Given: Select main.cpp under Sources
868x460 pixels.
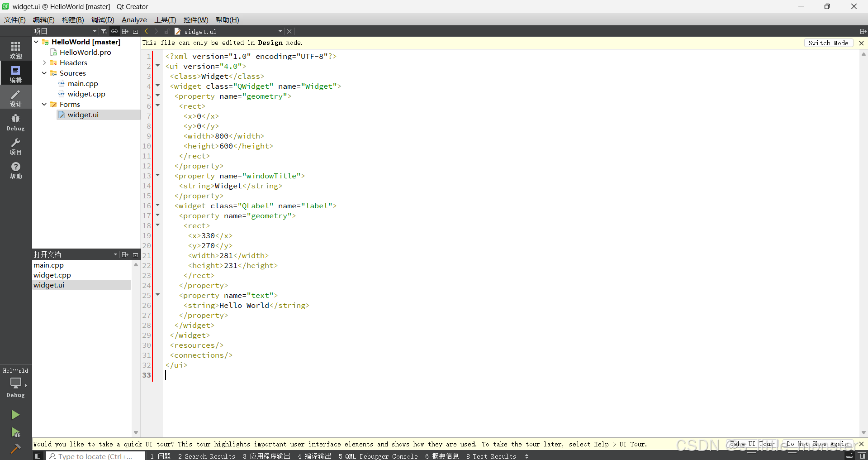Looking at the screenshot, I should click(83, 83).
